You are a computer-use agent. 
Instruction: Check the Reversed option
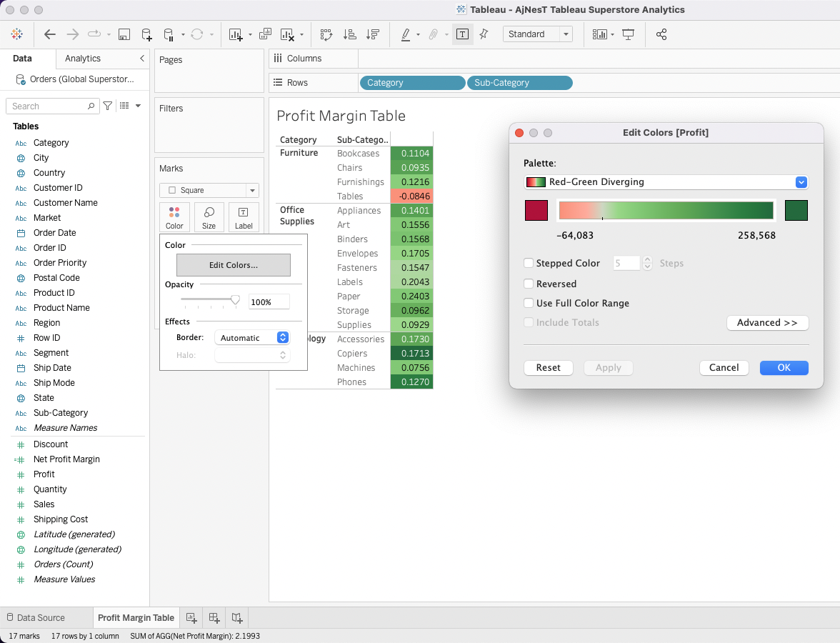click(529, 284)
